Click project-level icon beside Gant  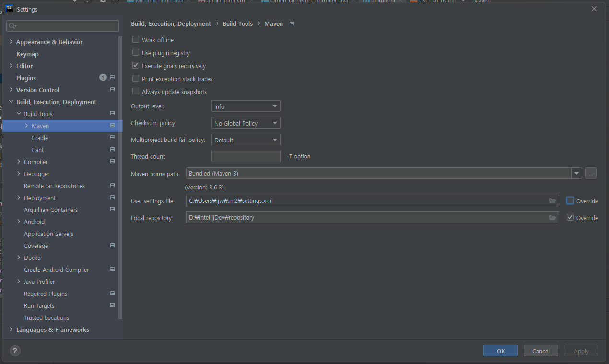[x=112, y=149]
